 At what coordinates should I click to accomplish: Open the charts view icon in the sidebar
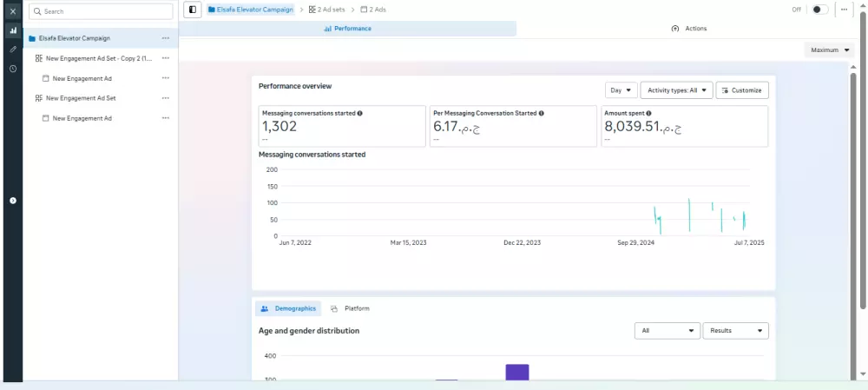[13, 30]
